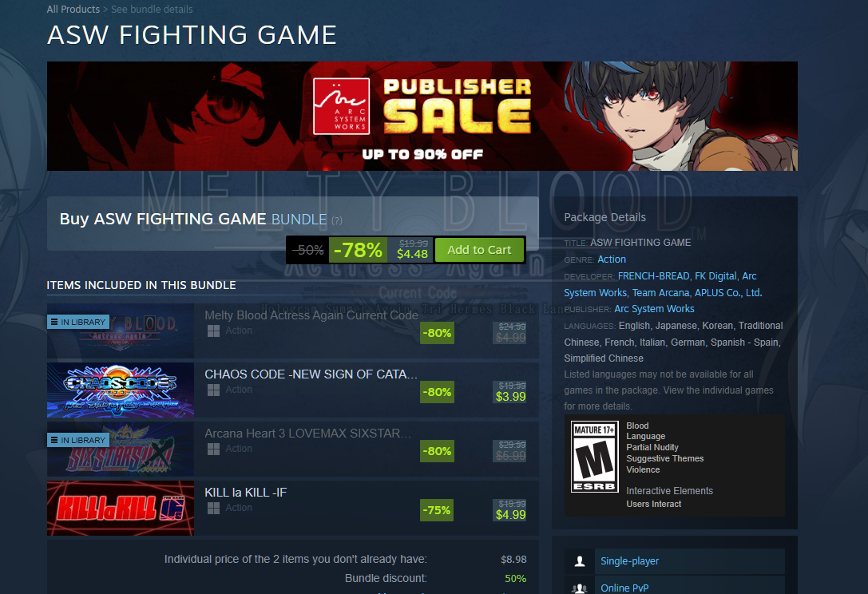Select the Online PvP category link
The height and width of the screenshot is (594, 868).
coord(624,588)
